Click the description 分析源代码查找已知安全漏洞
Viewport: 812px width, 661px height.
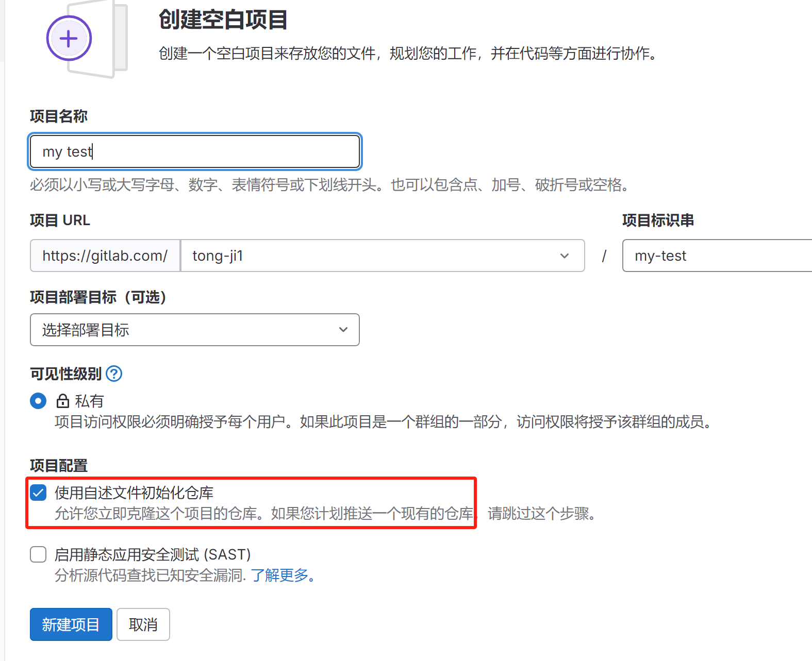pyautogui.click(x=150, y=575)
